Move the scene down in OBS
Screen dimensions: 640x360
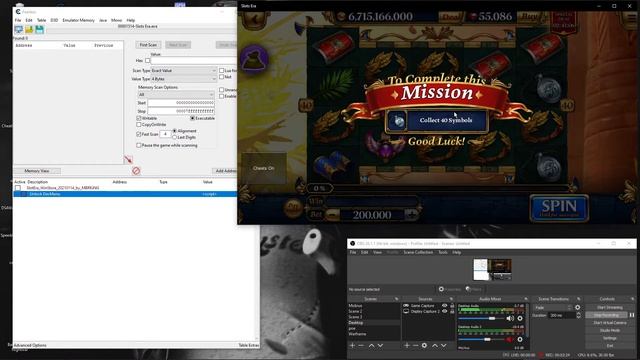pos(380,345)
